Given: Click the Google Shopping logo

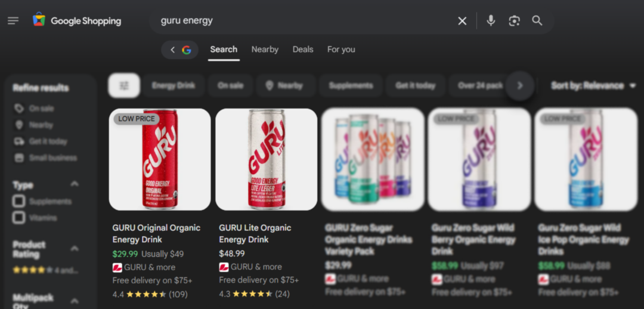Looking at the screenshot, I should point(77,20).
